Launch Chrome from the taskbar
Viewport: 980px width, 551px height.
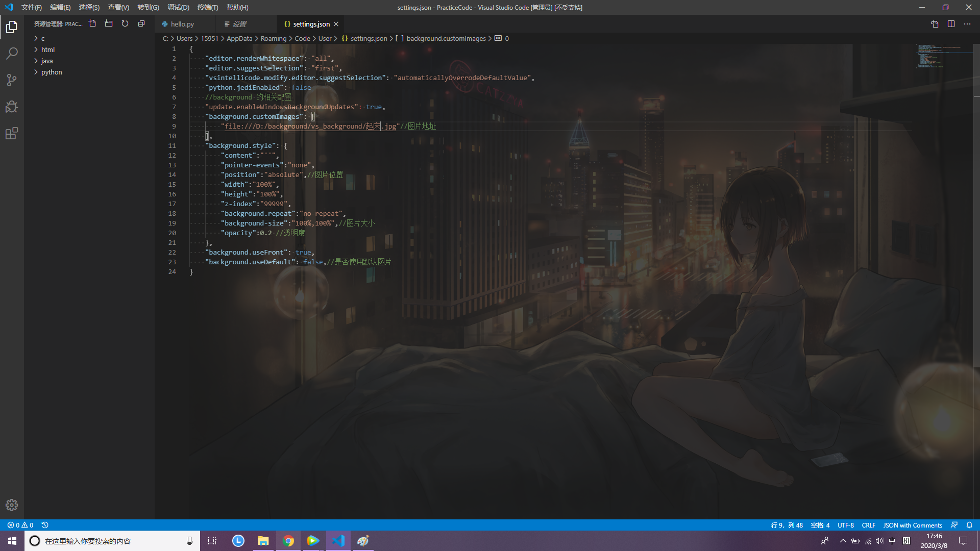[x=288, y=540]
